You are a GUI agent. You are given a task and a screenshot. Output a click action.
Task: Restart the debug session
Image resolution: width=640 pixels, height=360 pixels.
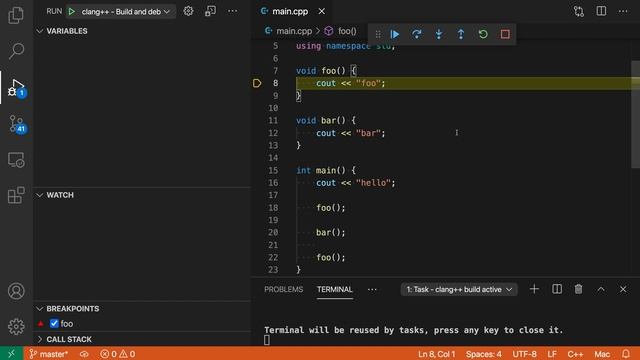pyautogui.click(x=483, y=34)
